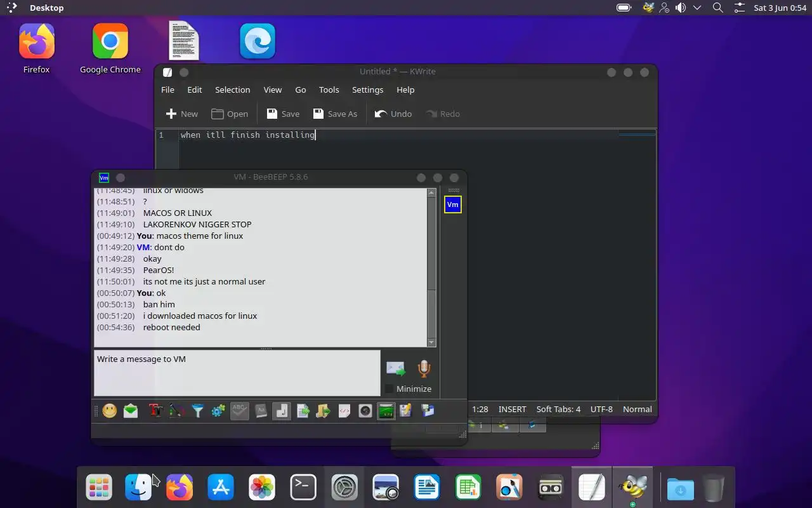Click Redo in KWrite toolbar

point(443,114)
